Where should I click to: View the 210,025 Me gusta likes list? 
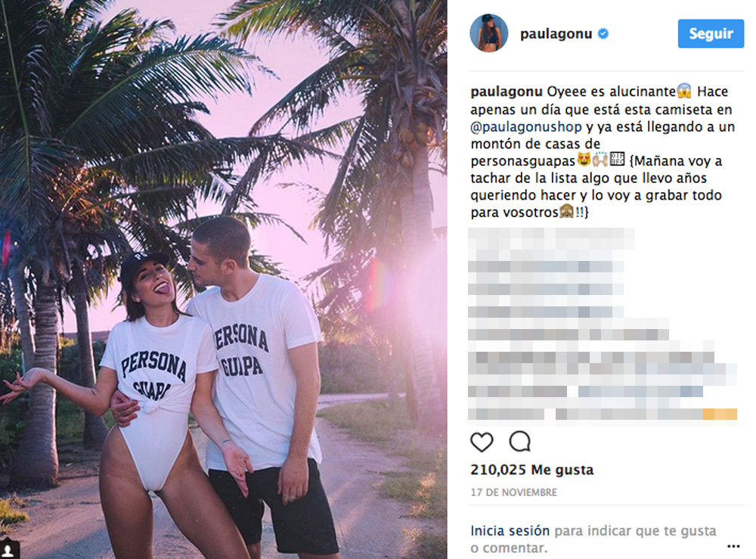tap(531, 469)
